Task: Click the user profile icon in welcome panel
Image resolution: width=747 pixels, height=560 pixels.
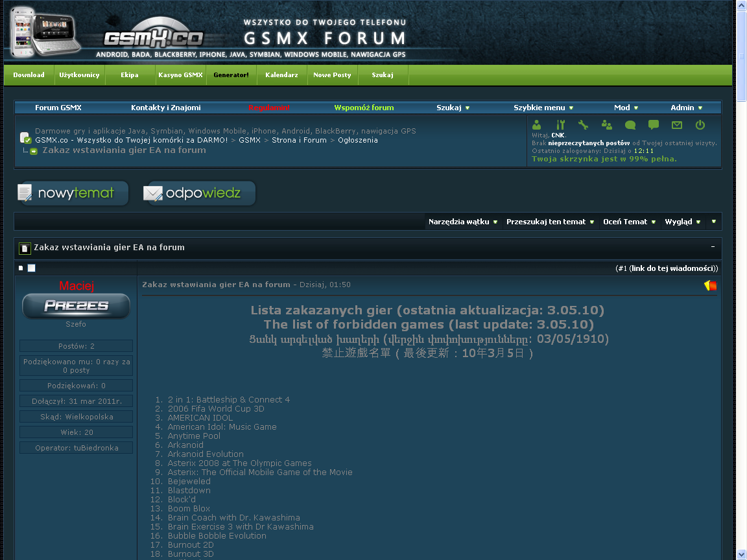Action: [x=536, y=125]
